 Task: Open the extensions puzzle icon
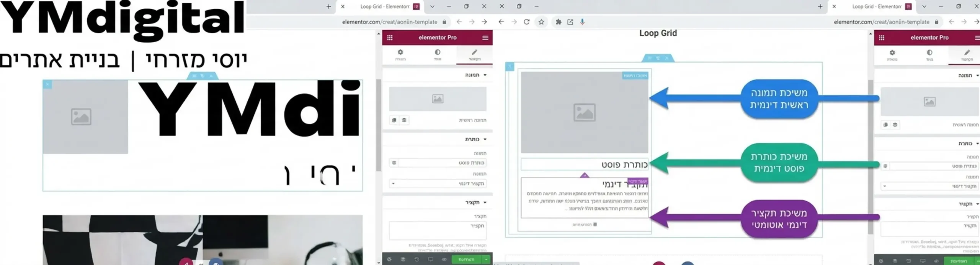point(559,22)
